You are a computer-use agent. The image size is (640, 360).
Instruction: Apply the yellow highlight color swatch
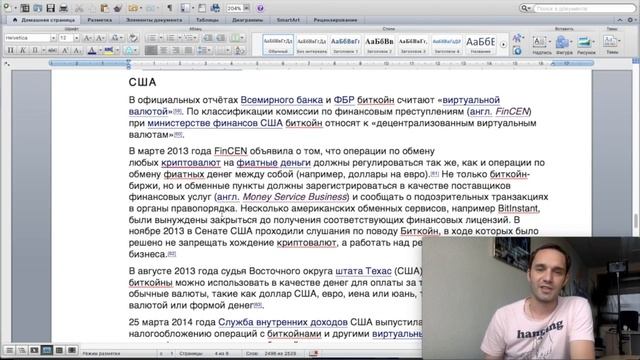coord(109,50)
